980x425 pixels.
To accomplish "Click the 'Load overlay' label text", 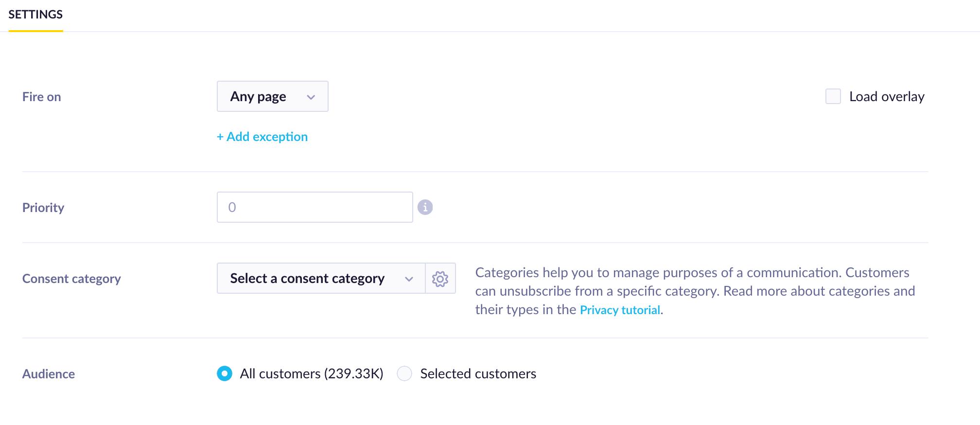I will tap(887, 97).
